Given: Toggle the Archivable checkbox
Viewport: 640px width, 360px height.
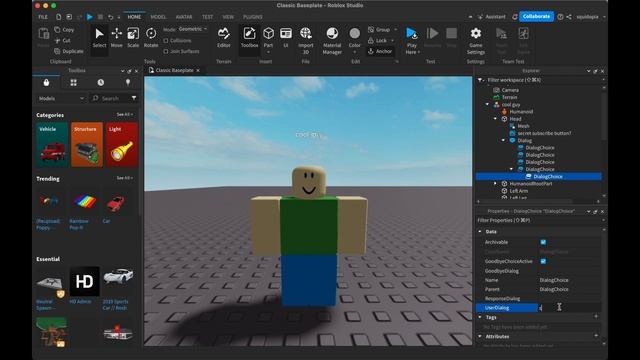Looking at the screenshot, I should click(x=543, y=242).
